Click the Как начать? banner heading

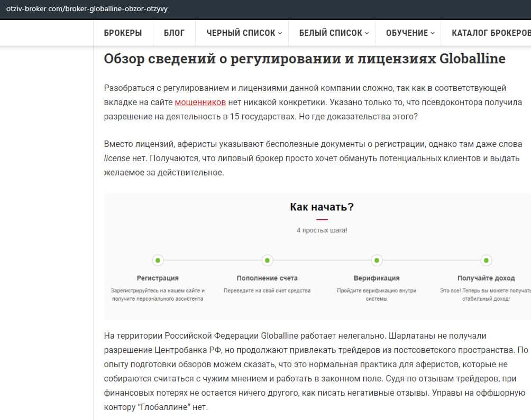(322, 207)
